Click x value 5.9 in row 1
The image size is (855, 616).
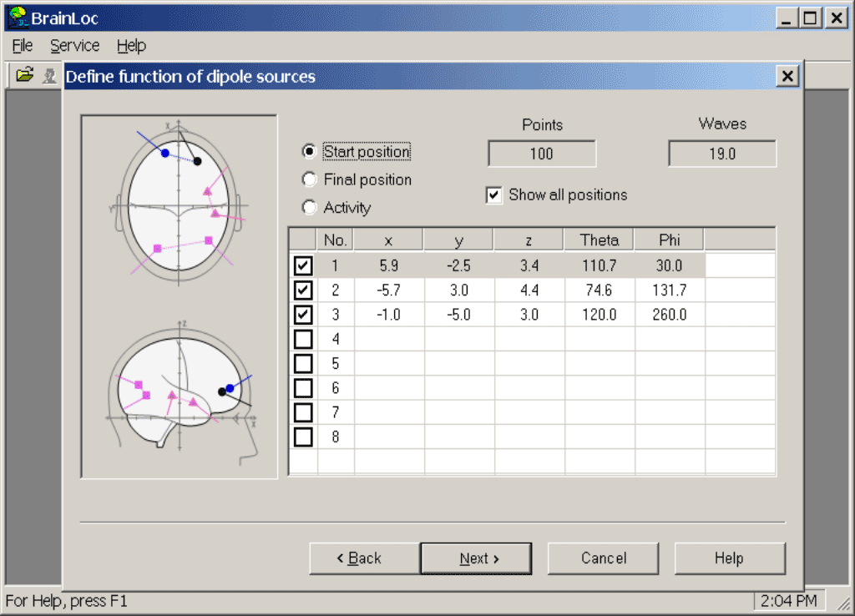389,265
